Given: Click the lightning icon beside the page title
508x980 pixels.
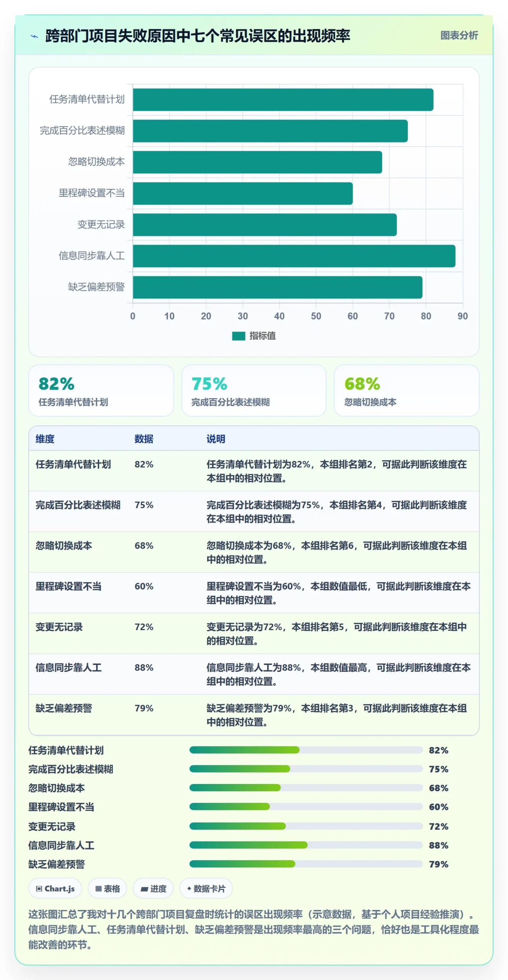Looking at the screenshot, I should pyautogui.click(x=34, y=36).
